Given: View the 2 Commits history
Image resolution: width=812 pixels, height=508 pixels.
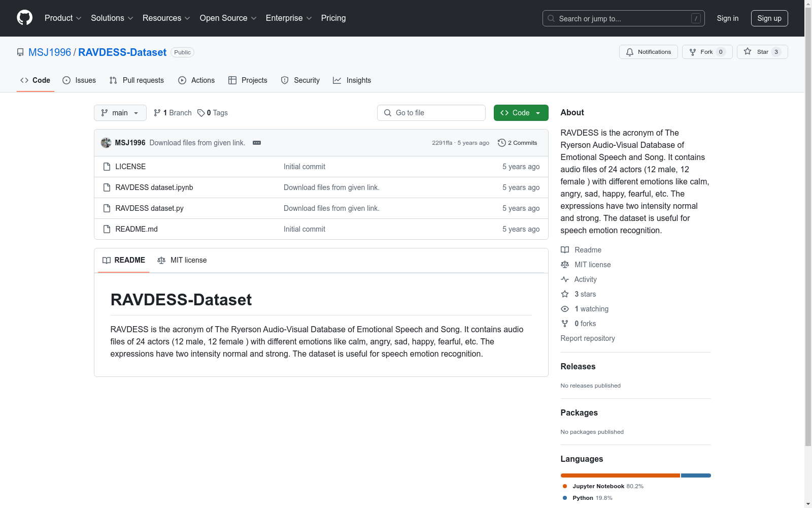Looking at the screenshot, I should point(518,143).
